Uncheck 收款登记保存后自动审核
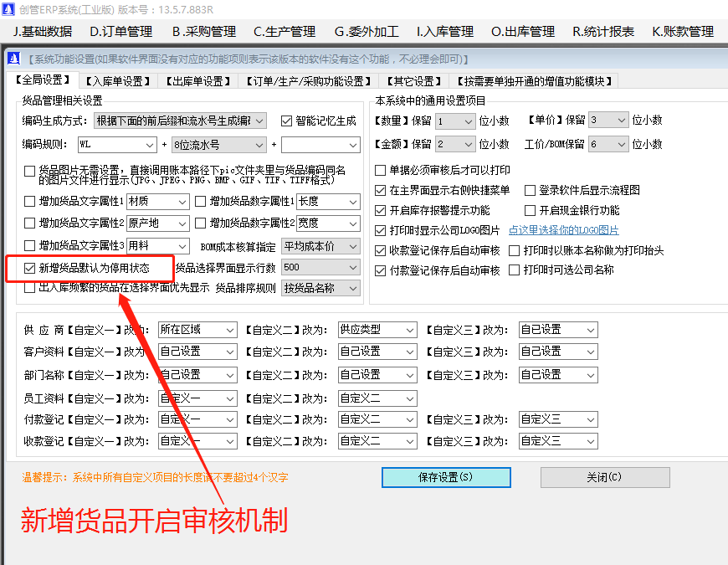 [378, 249]
